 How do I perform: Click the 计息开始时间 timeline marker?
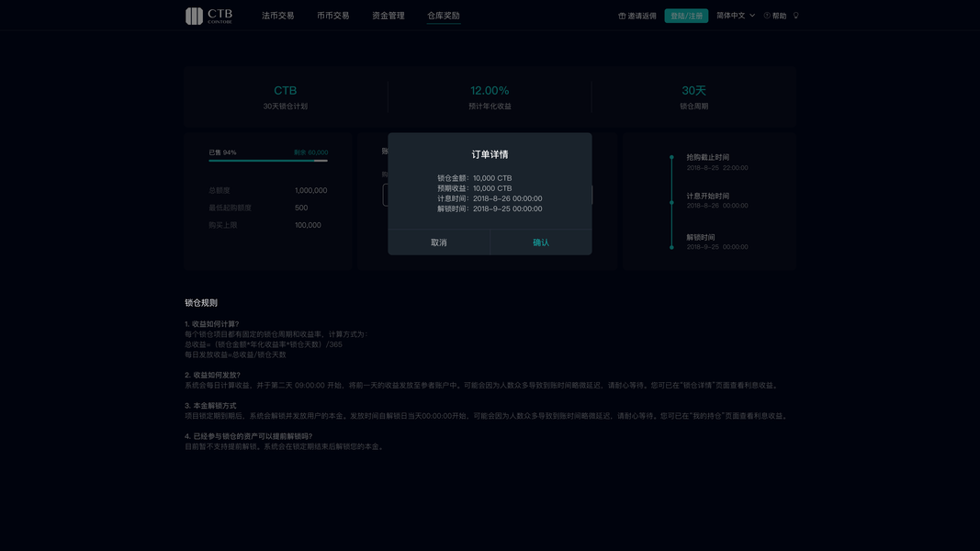point(672,202)
